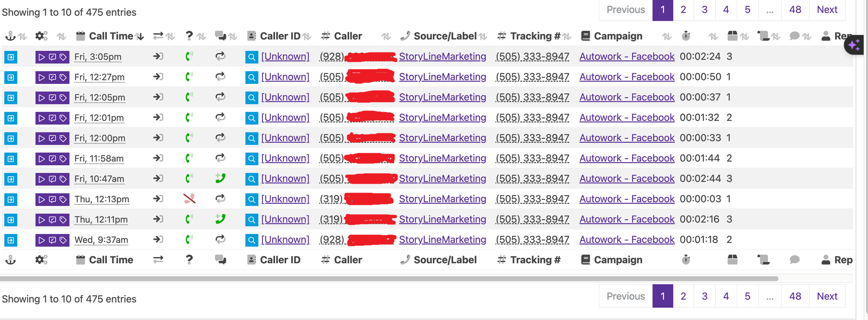The height and width of the screenshot is (320, 868).
Task: Click the blue lookup icon on the Thu 12:13pm row
Action: 251,199
